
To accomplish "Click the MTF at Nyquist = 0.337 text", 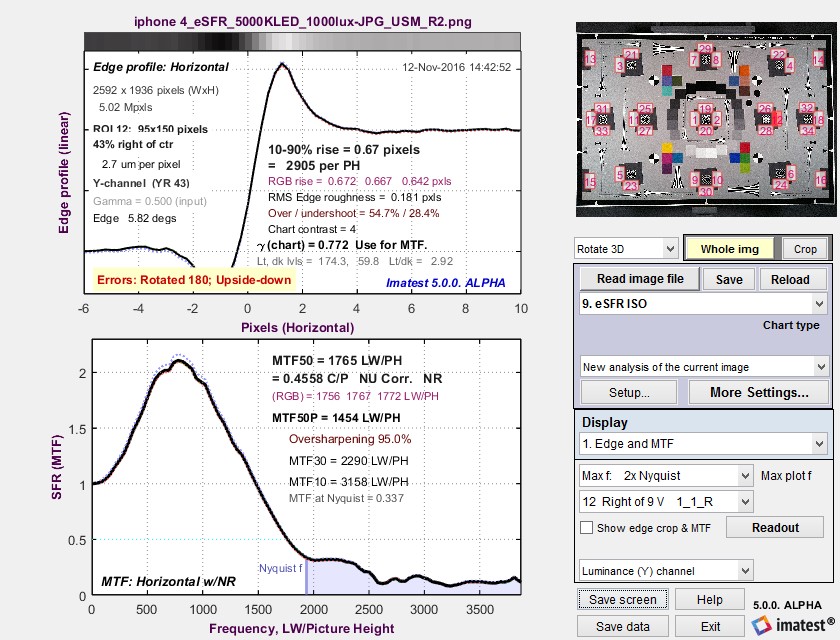I will [346, 498].
